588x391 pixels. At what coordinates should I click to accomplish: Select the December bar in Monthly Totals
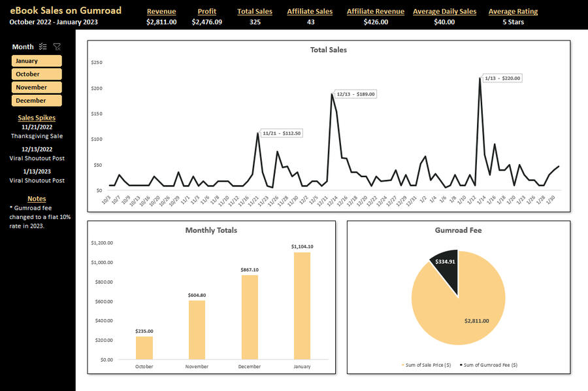tap(250, 316)
